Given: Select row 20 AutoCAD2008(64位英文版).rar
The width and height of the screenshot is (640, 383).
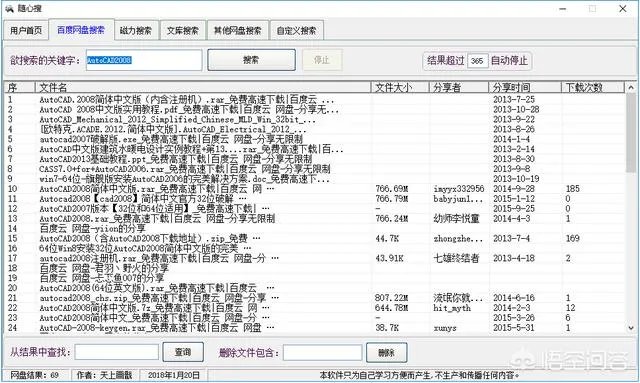Looking at the screenshot, I should pos(315,288).
